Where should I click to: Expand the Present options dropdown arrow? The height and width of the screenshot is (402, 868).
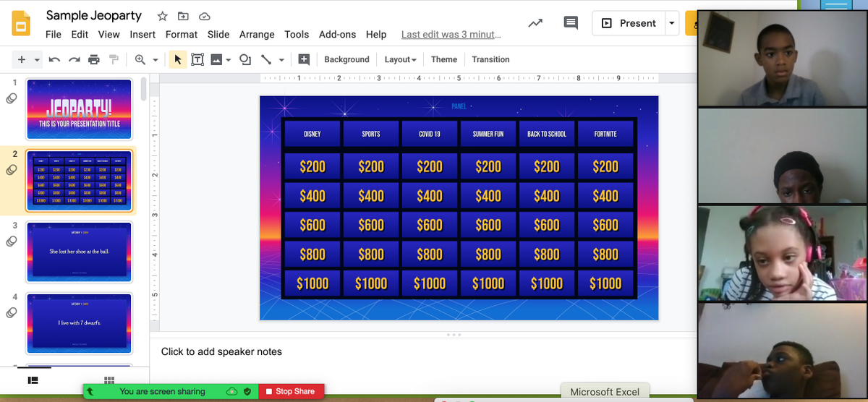point(672,23)
